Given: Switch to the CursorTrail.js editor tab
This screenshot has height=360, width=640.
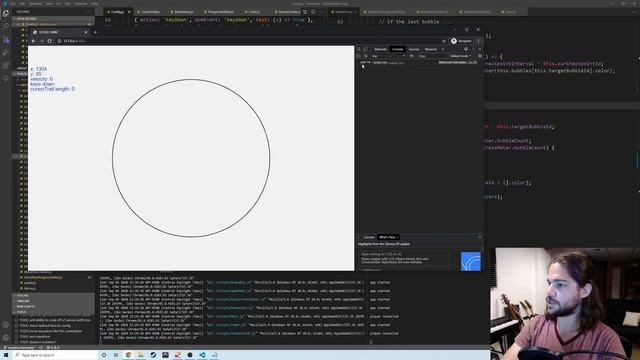Looking at the screenshot, I should 148,12.
